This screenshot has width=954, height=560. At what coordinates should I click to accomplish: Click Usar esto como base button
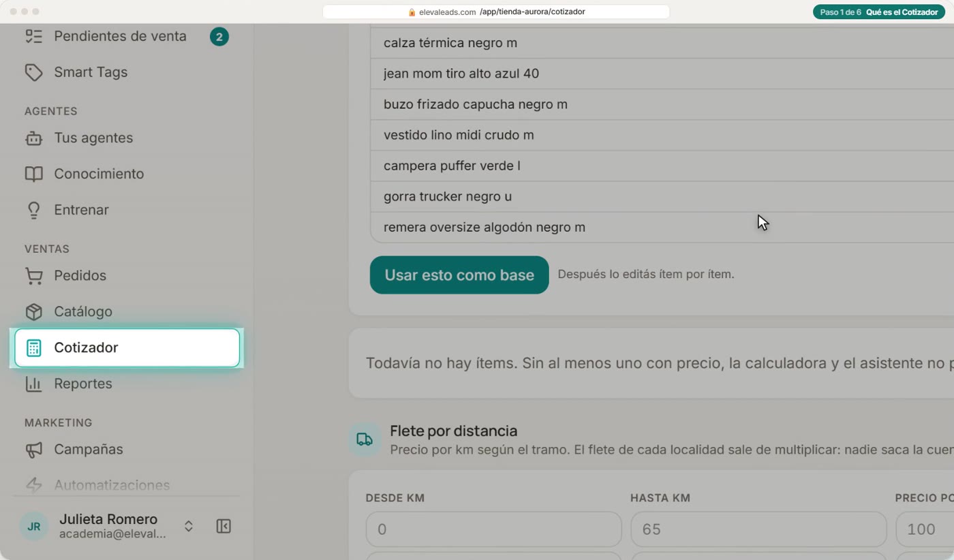pyautogui.click(x=459, y=275)
